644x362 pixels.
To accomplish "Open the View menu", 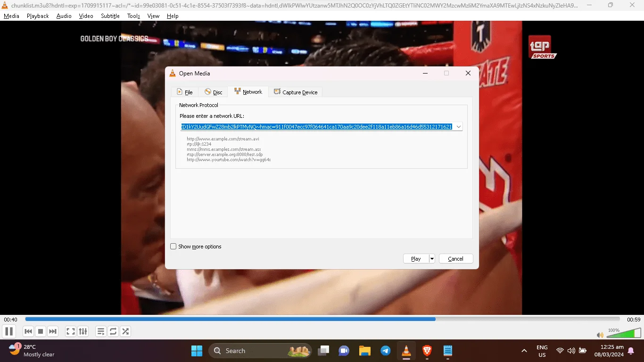I will click(153, 16).
